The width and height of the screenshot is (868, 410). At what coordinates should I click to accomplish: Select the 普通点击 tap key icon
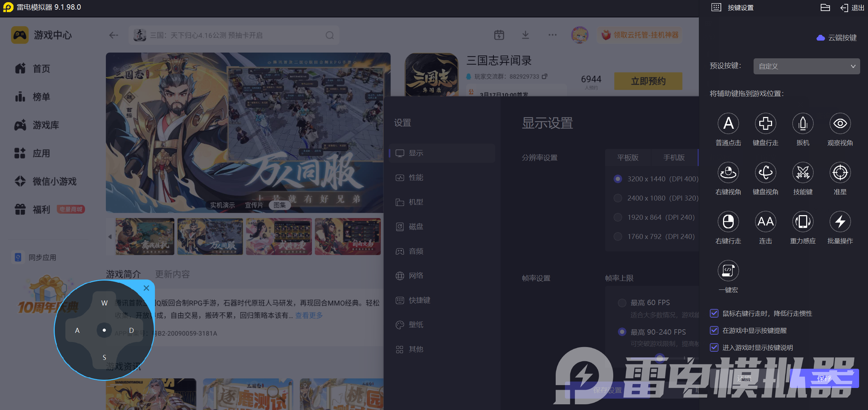coord(728,124)
